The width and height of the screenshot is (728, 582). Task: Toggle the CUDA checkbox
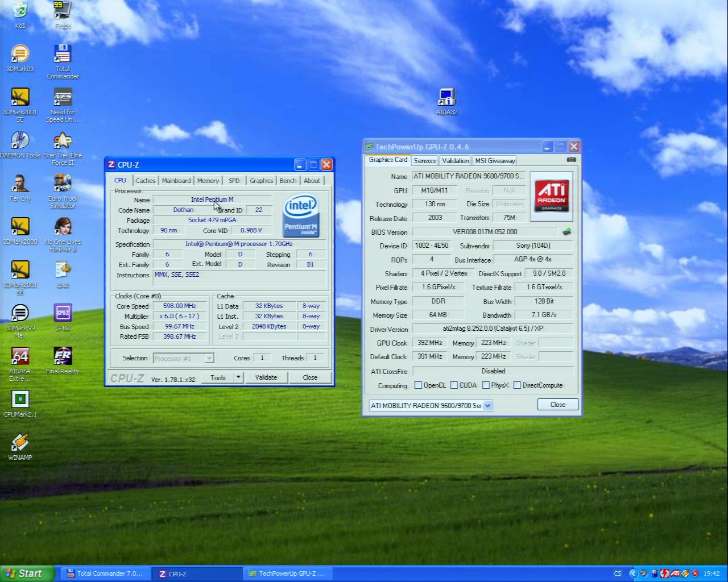click(454, 385)
